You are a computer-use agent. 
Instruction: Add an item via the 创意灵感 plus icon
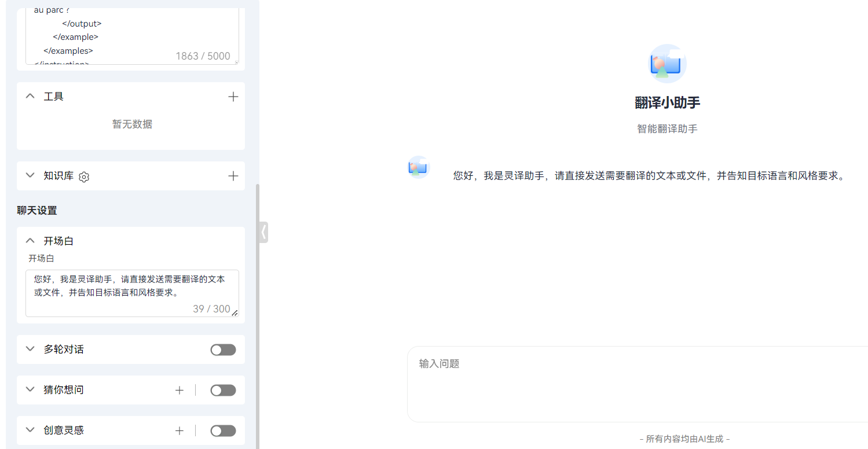tap(180, 430)
